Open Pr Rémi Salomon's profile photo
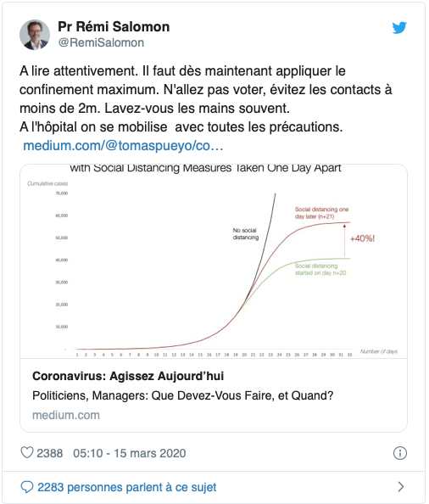The width and height of the screenshot is (429, 504). point(35,35)
